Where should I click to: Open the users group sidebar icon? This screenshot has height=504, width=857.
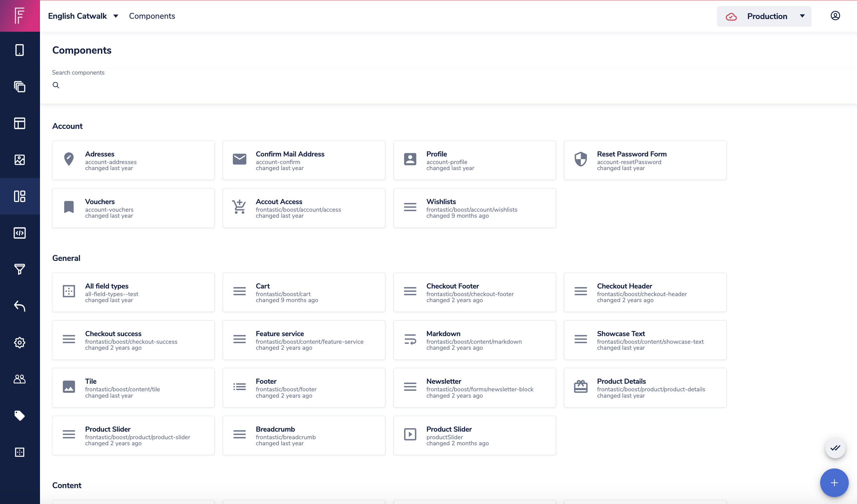click(x=20, y=379)
